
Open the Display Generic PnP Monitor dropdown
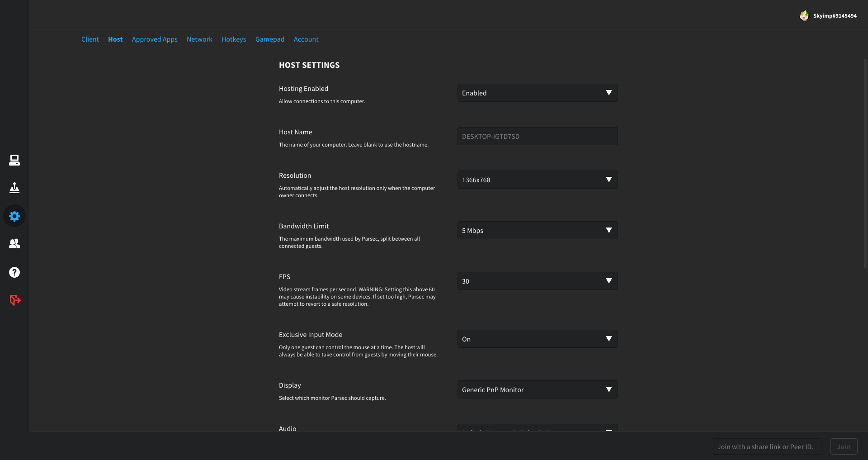tap(538, 389)
